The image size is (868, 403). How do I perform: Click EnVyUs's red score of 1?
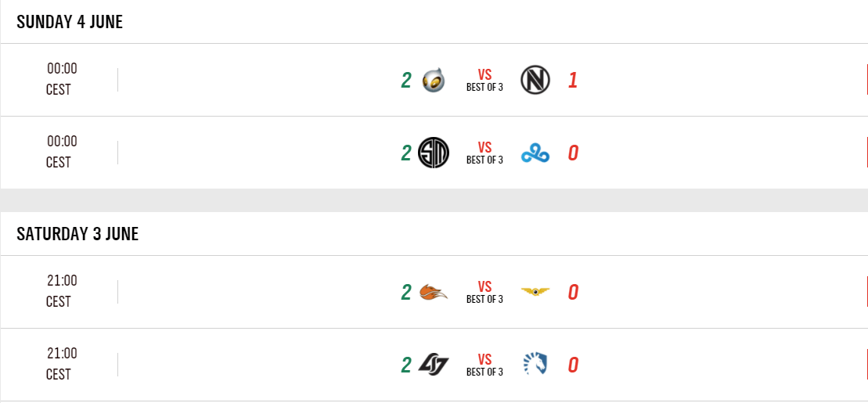(x=573, y=81)
